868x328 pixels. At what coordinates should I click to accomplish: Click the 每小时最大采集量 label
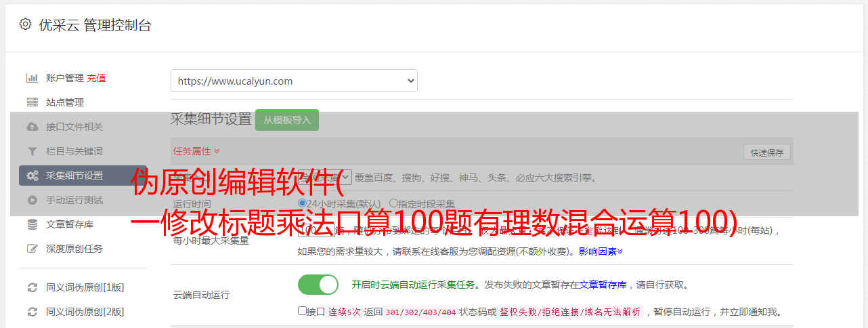(211, 241)
